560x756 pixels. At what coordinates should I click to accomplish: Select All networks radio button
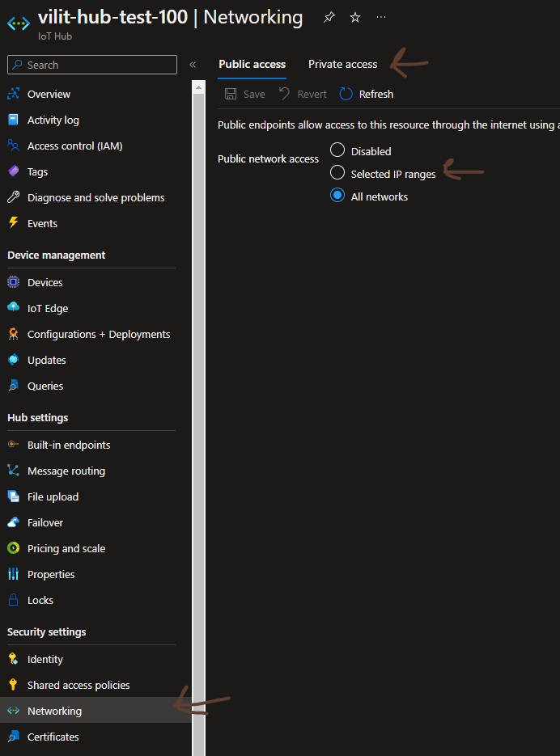336,196
